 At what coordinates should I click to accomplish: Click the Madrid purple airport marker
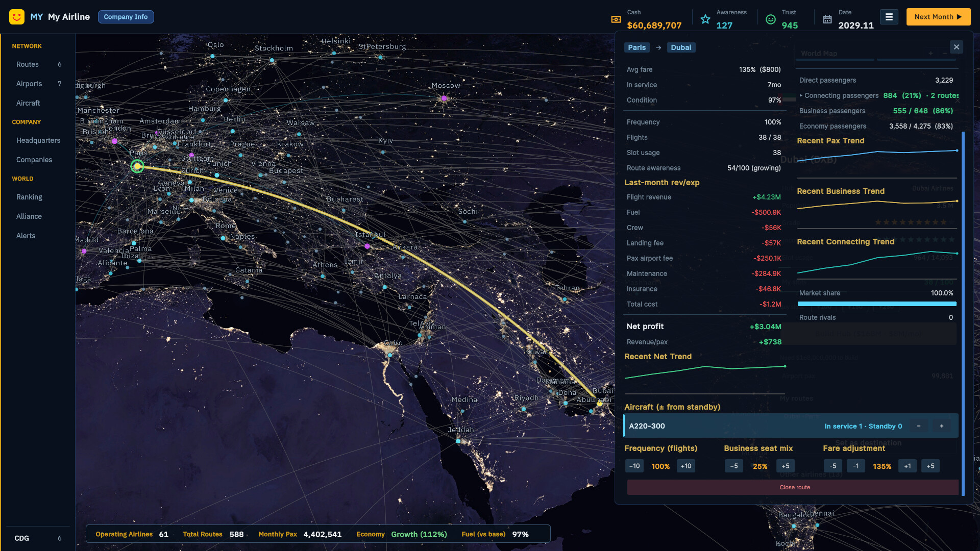point(84,251)
